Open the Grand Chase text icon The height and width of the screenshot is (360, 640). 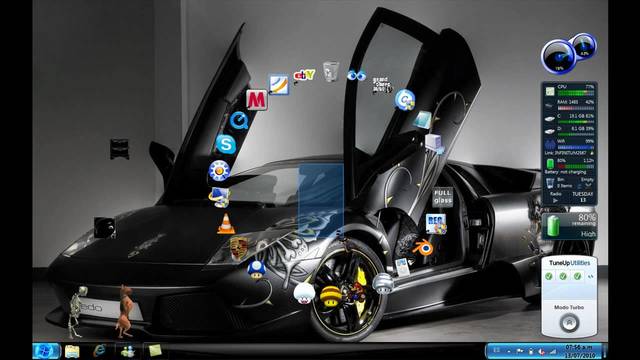coord(382,84)
